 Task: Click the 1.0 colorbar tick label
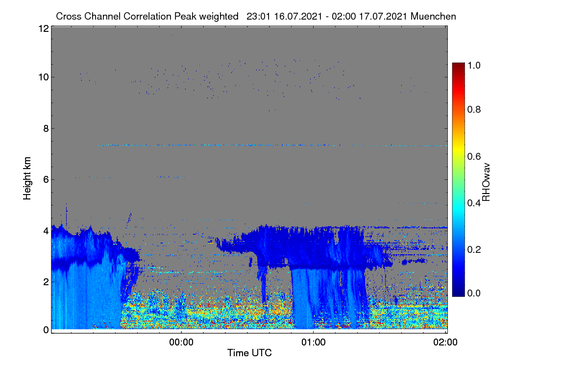(474, 65)
